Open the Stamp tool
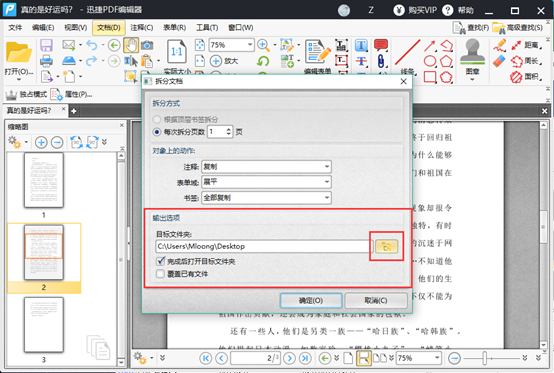This screenshot has width=554, height=373. 472,52
